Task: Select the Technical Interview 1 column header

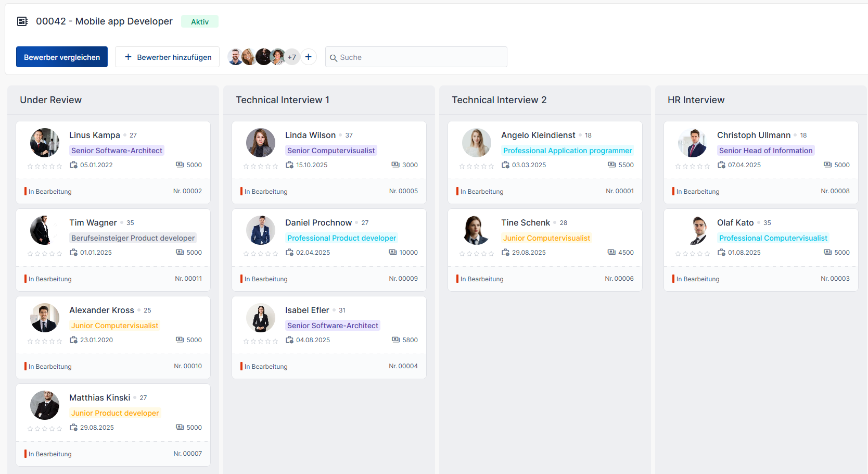Action: pyautogui.click(x=283, y=100)
